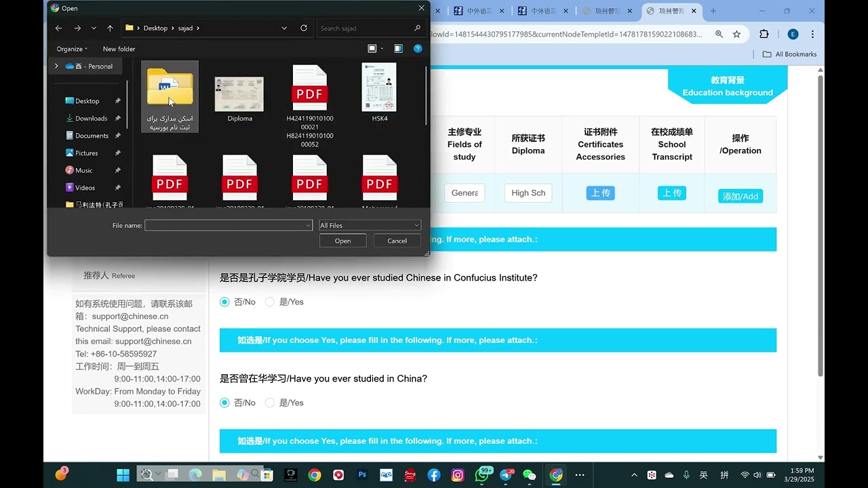Viewport: 868px width, 488px height.
Task: Open Documents in the navigation pane
Action: (92, 136)
